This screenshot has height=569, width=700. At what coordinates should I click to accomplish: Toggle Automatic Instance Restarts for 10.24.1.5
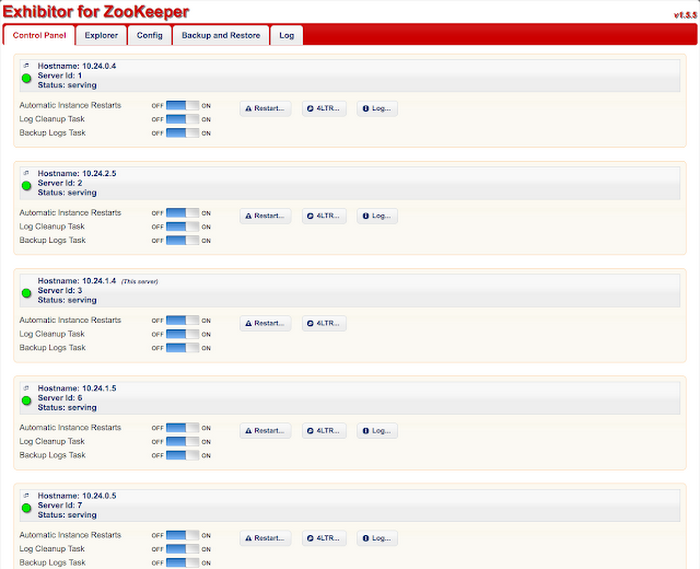182,428
